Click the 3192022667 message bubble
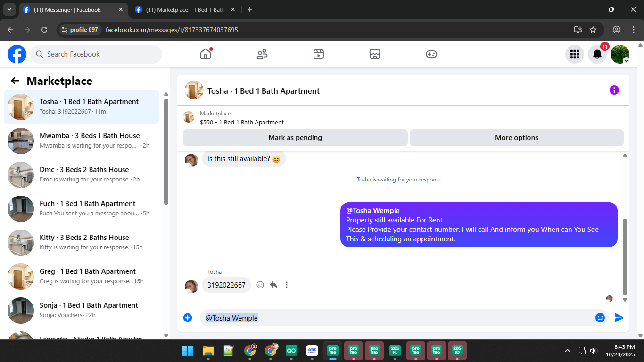644x362 pixels. tap(226, 285)
